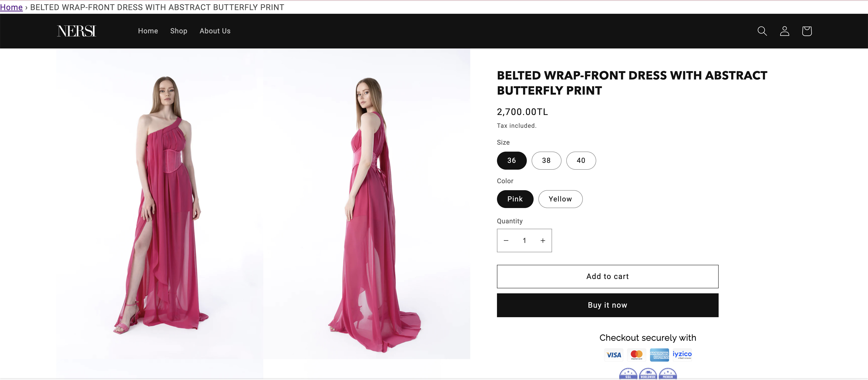The image size is (868, 380).
Task: Open the account login icon
Action: click(x=784, y=31)
